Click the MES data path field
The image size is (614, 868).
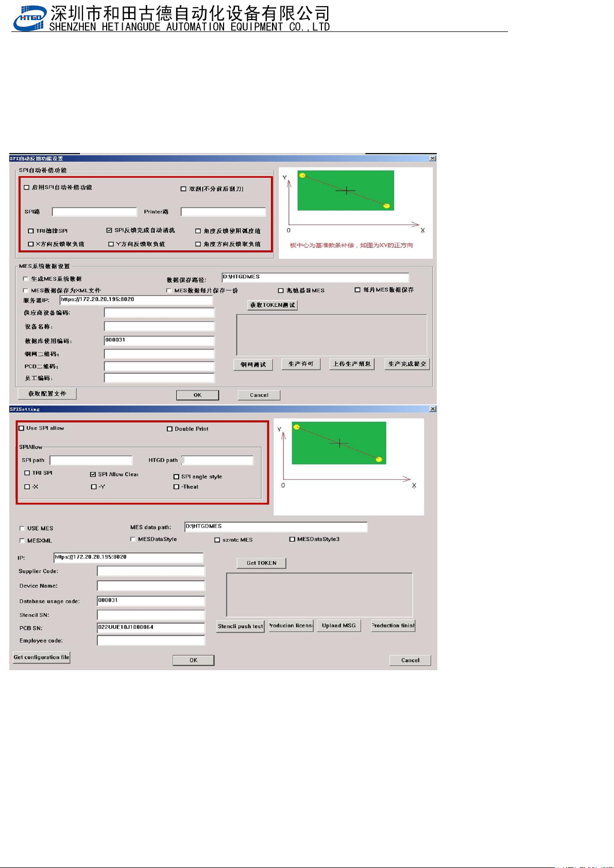276,526
